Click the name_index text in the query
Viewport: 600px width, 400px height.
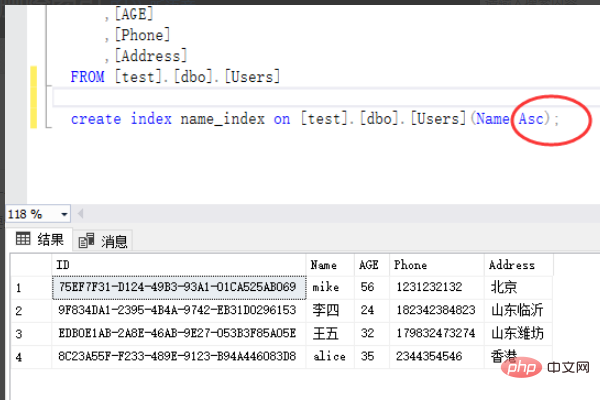pyautogui.click(x=223, y=119)
